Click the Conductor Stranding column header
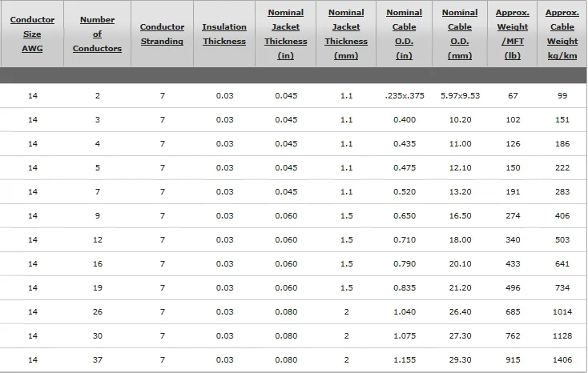This screenshot has width=588, height=373. click(x=162, y=34)
